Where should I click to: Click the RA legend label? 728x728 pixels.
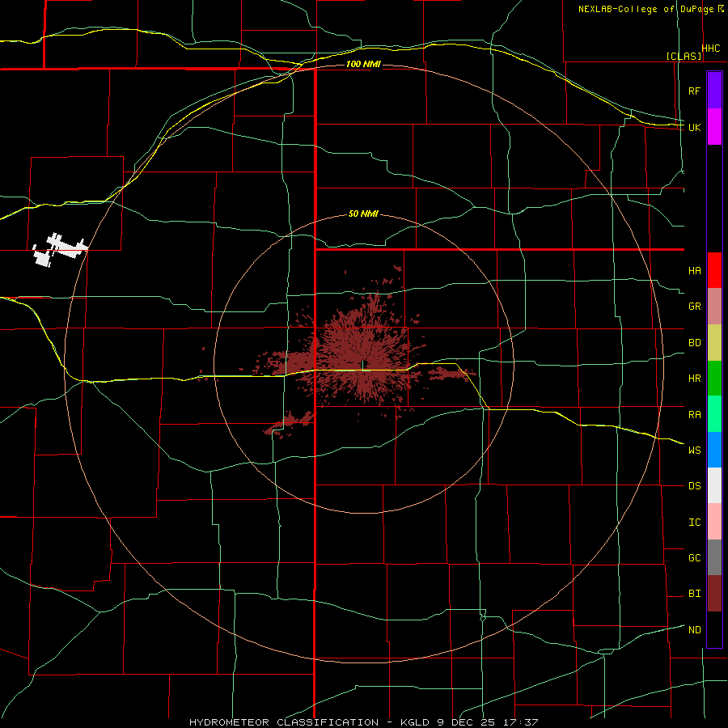pyautogui.click(x=694, y=414)
